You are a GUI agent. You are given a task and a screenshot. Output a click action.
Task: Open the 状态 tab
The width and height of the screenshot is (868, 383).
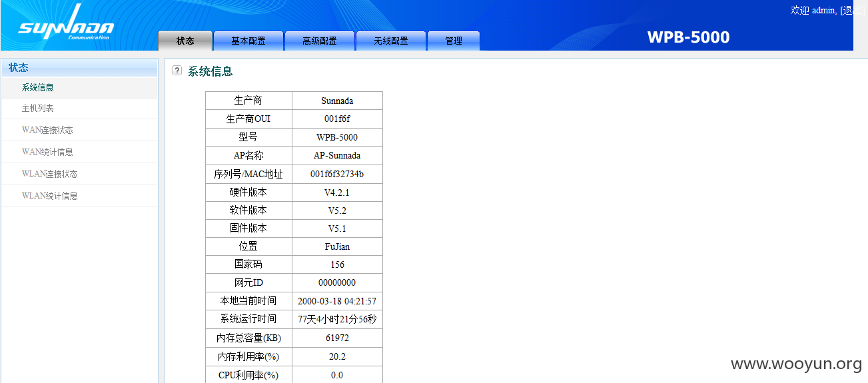pyautogui.click(x=185, y=41)
